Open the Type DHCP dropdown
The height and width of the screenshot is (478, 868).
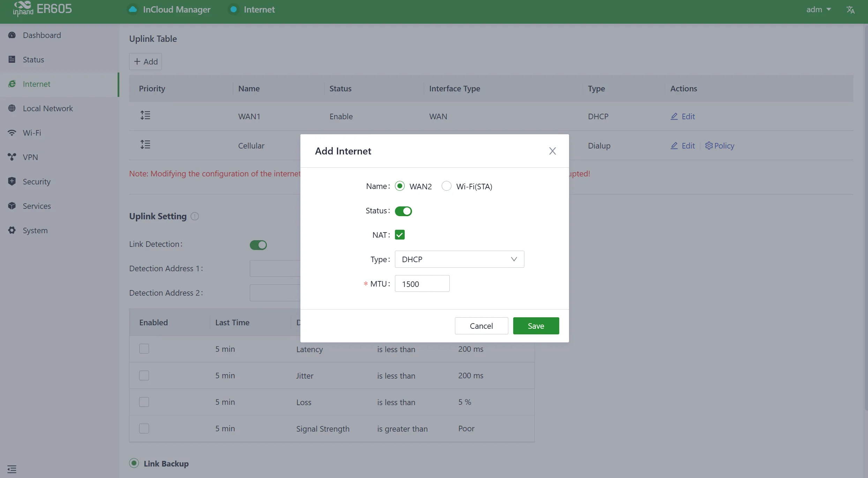coord(459,259)
